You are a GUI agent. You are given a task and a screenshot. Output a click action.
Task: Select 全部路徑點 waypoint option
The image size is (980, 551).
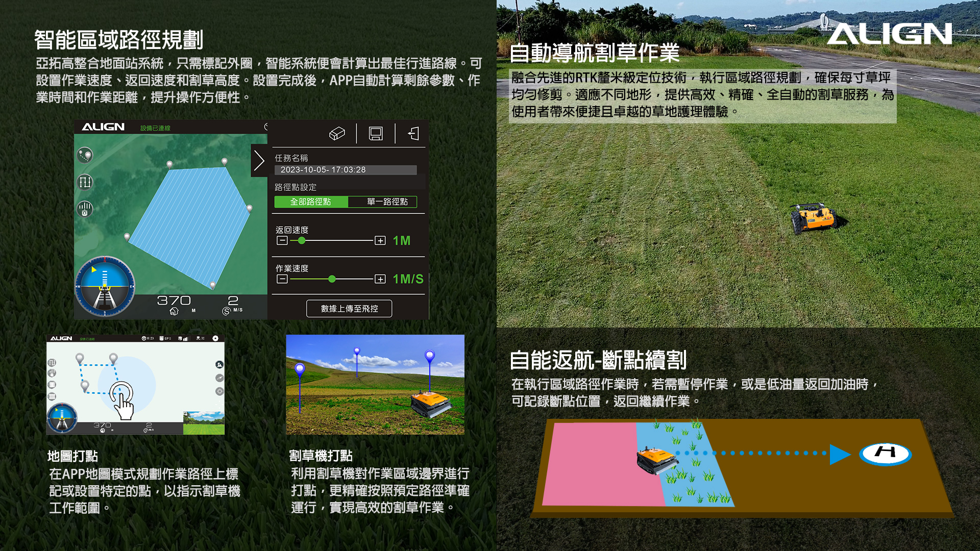[311, 202]
